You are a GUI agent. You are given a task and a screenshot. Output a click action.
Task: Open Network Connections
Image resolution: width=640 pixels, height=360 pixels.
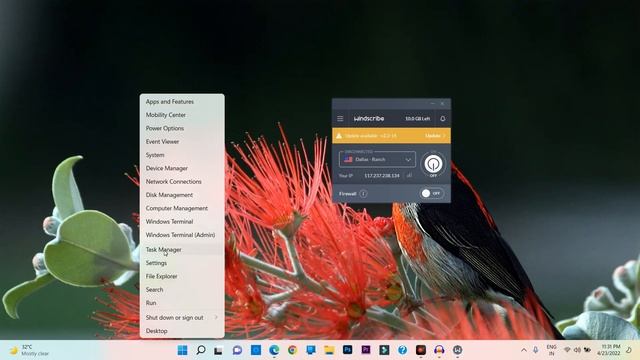coord(182,182)
